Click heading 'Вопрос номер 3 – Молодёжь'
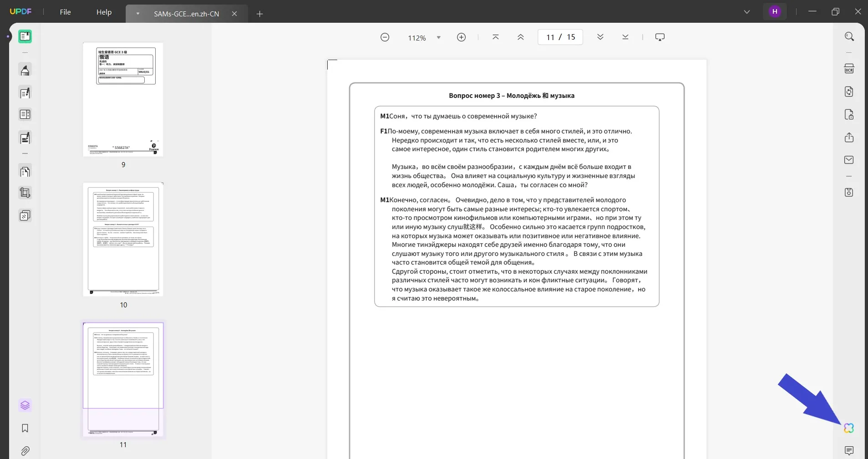Image resolution: width=868 pixels, height=459 pixels. 512,96
